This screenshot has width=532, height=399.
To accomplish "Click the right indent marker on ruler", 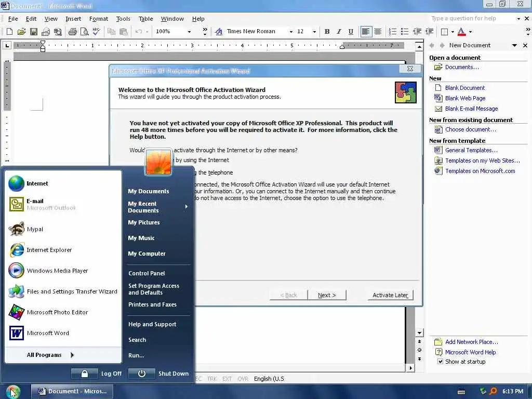I will [342, 47].
